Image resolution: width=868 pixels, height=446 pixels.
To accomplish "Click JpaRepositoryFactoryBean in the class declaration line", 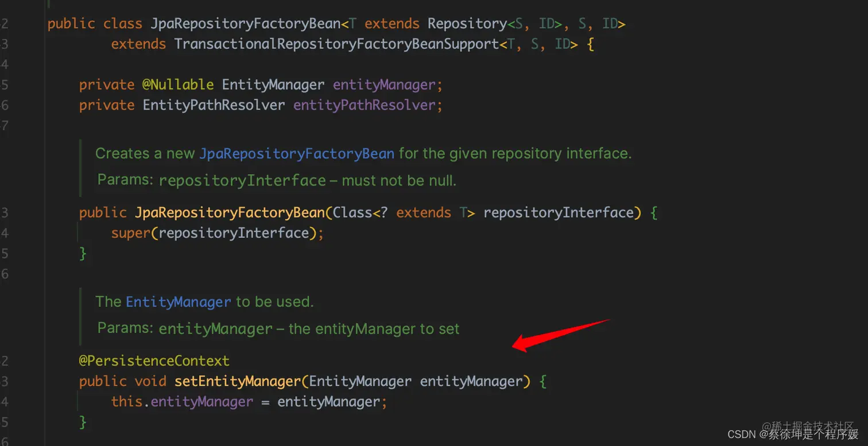I will [x=246, y=24].
